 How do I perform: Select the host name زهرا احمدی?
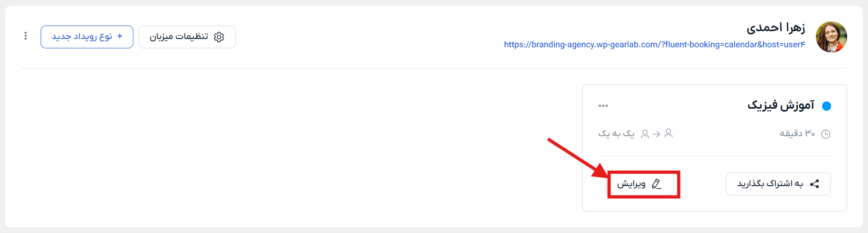(x=776, y=28)
